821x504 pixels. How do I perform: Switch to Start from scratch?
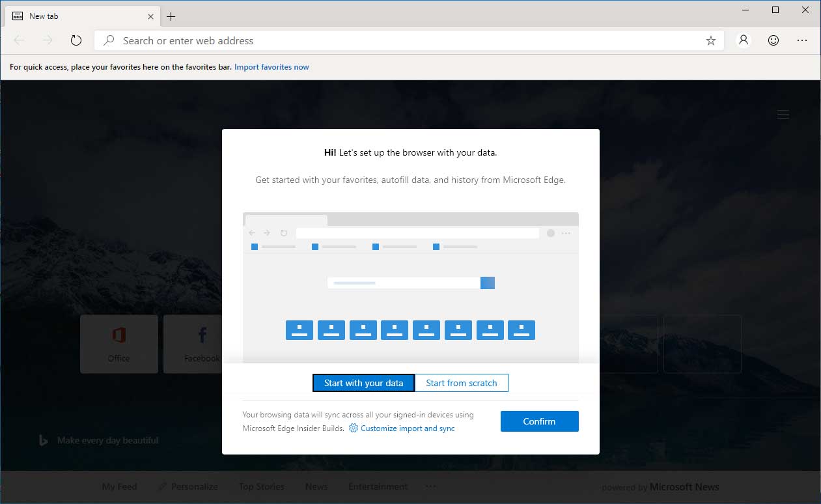(462, 383)
